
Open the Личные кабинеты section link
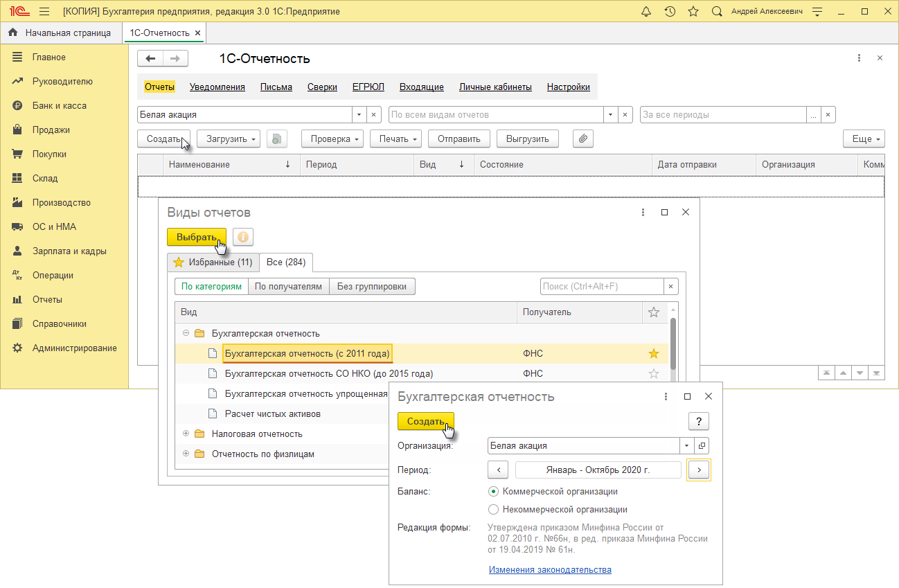pos(495,87)
